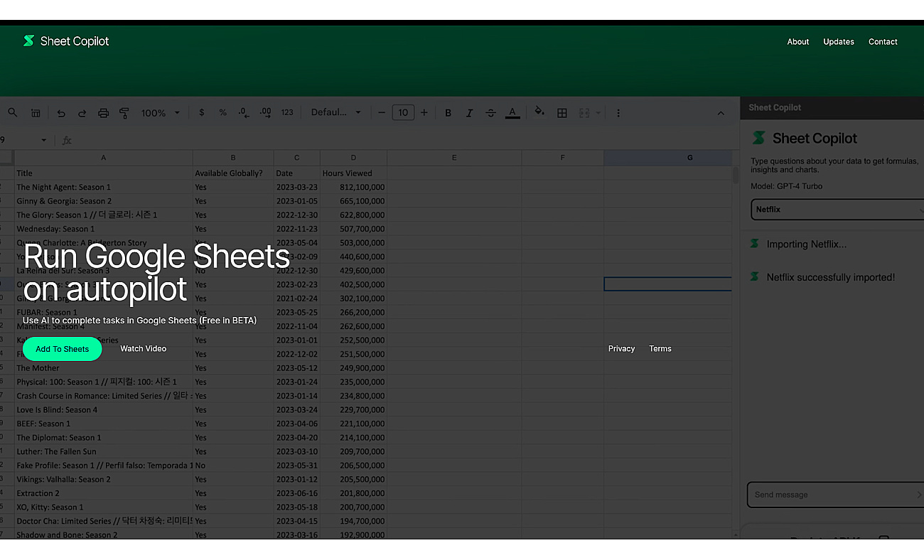The width and height of the screenshot is (924, 560).
Task: Click the search magnifier icon in toolbar
Action: click(13, 112)
